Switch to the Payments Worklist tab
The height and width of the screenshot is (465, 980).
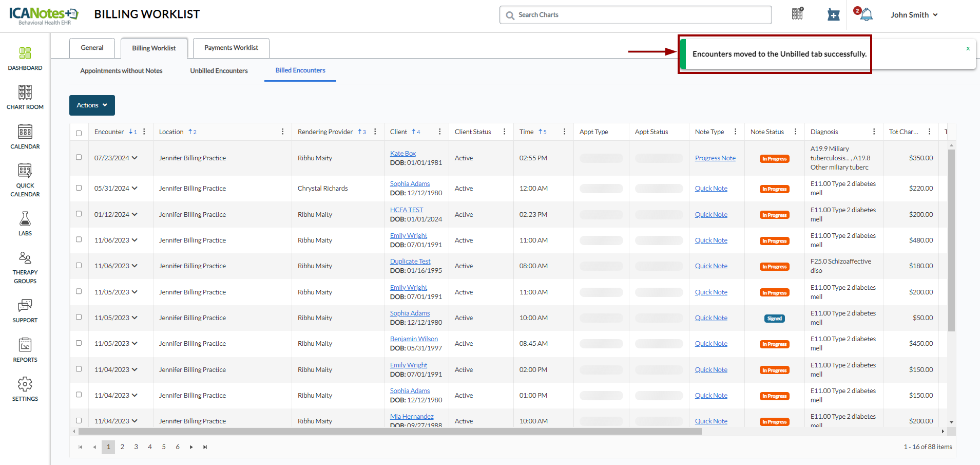coord(231,48)
